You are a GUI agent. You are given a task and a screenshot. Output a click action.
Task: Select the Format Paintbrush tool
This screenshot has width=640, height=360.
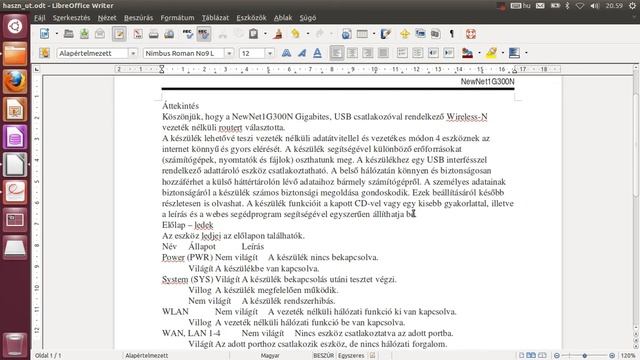(278, 34)
